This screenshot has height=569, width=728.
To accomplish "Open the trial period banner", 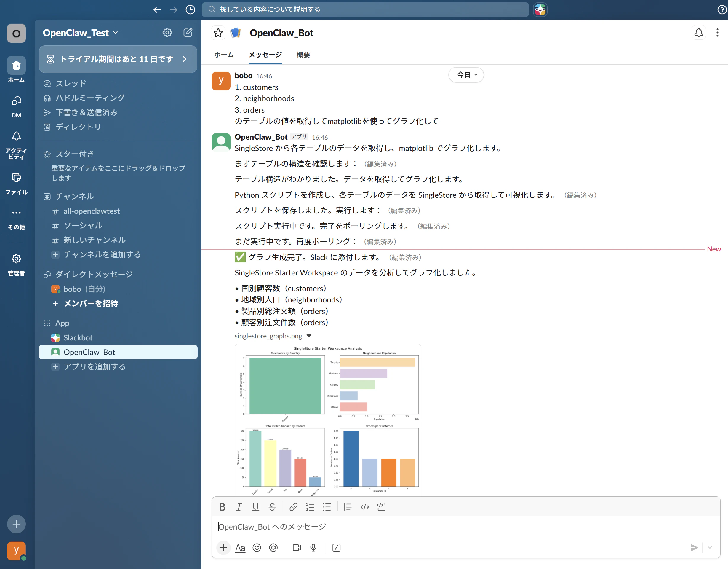I will coord(118,59).
